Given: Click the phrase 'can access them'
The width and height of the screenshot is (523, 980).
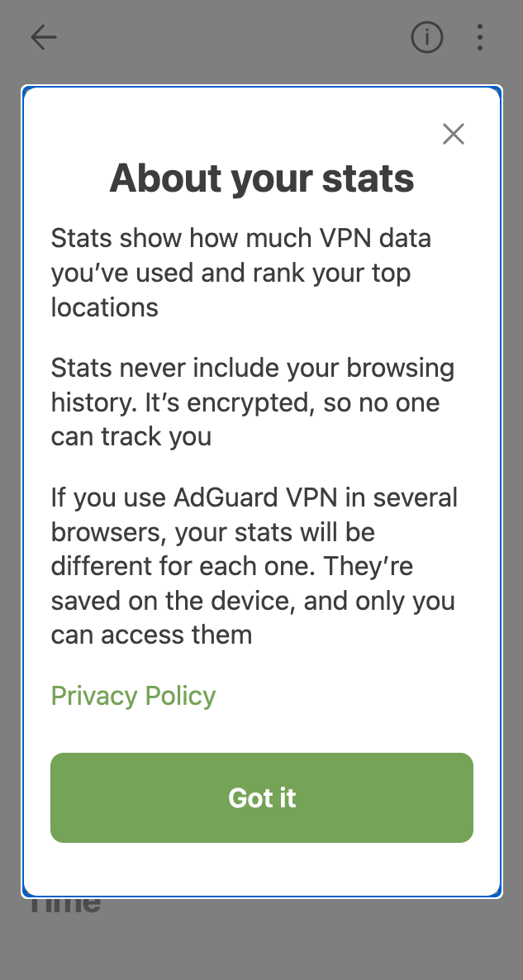Looking at the screenshot, I should [151, 635].
